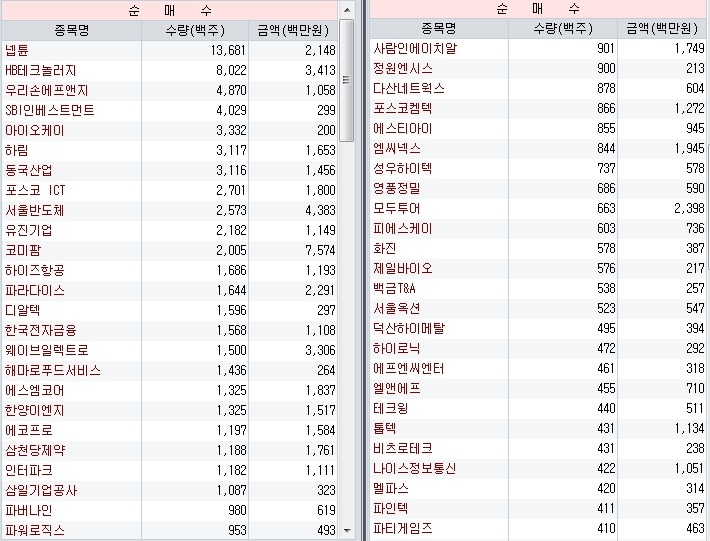This screenshot has width=710, height=541.
Task: Select the 삼천당제약 row
Action: 170,450
